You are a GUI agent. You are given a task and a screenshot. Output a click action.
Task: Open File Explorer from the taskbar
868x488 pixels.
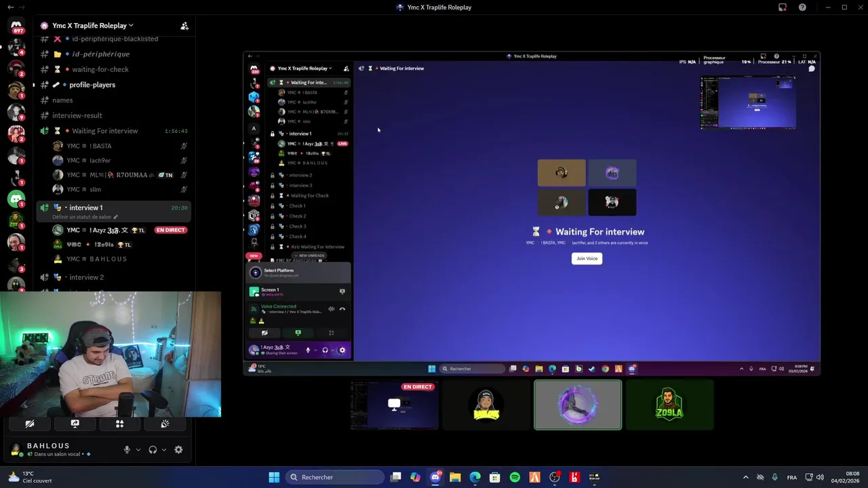(x=455, y=477)
